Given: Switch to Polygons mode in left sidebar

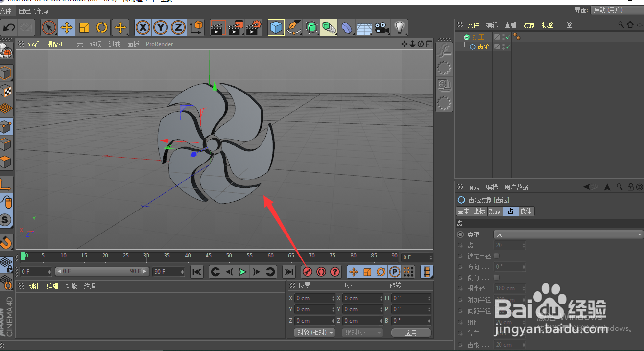Looking at the screenshot, I should (x=6, y=162).
